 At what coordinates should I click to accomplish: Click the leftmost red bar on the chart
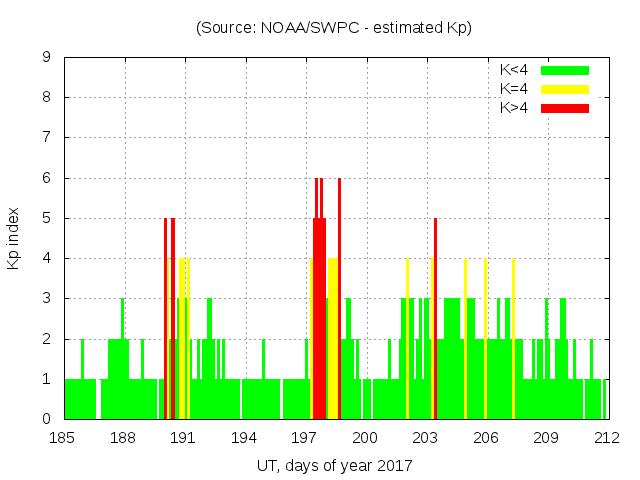pos(165,320)
